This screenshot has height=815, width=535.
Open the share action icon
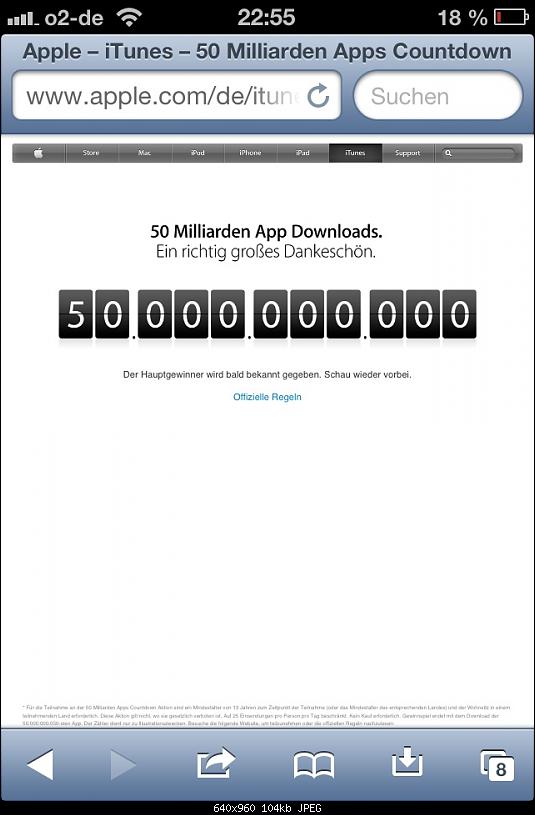point(216,763)
